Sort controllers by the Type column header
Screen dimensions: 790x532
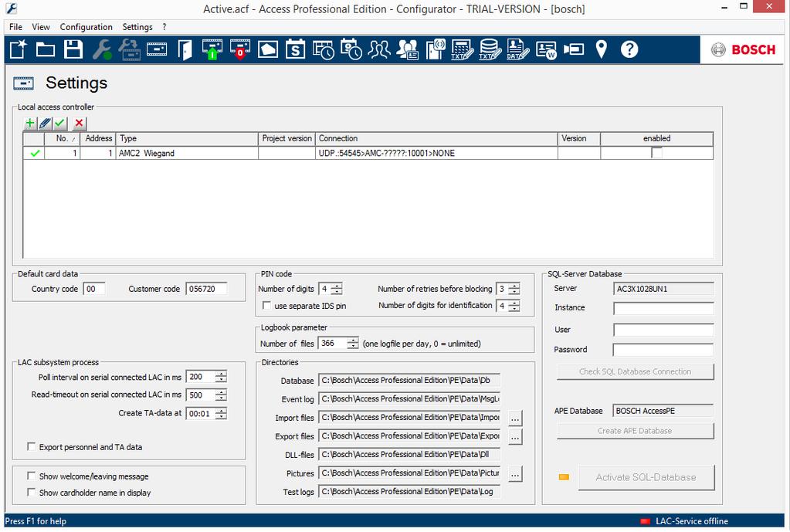[187, 138]
